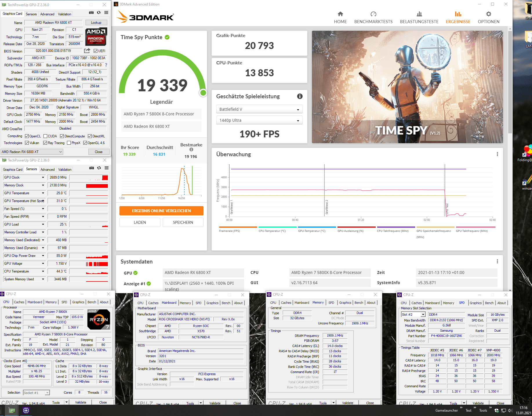
Task: Click the AMD Radeon Graphics logo in GPU-Z
Action: [x=96, y=37]
